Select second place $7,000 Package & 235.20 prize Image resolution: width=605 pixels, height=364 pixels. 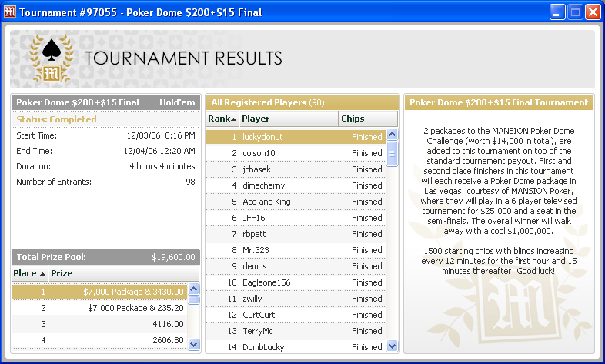pyautogui.click(x=99, y=308)
